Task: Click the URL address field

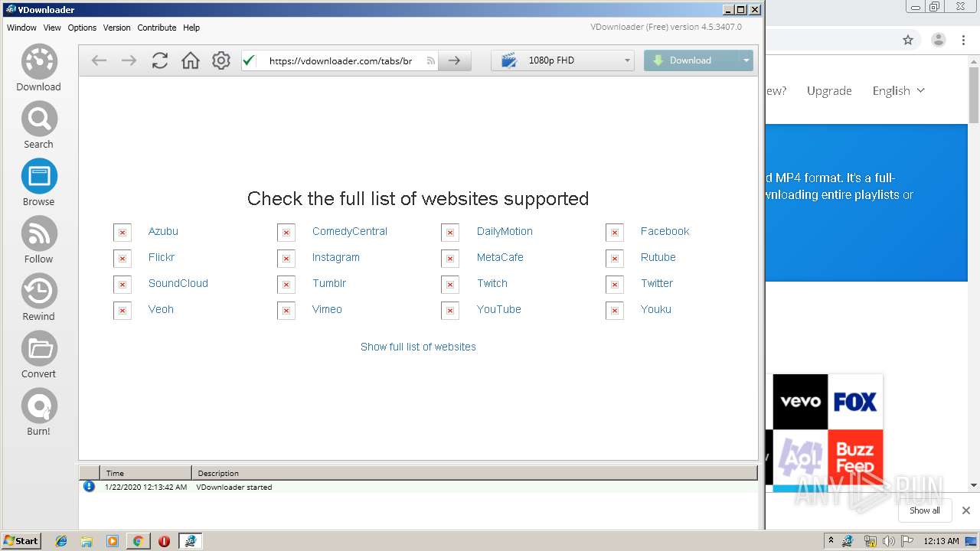Action: click(x=341, y=61)
